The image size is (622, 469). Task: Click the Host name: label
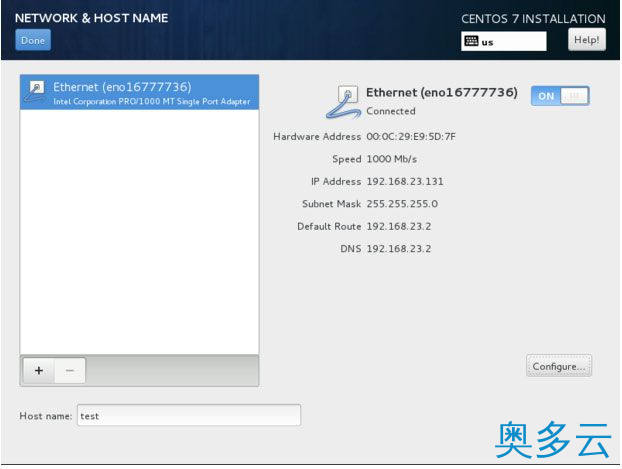(46, 416)
